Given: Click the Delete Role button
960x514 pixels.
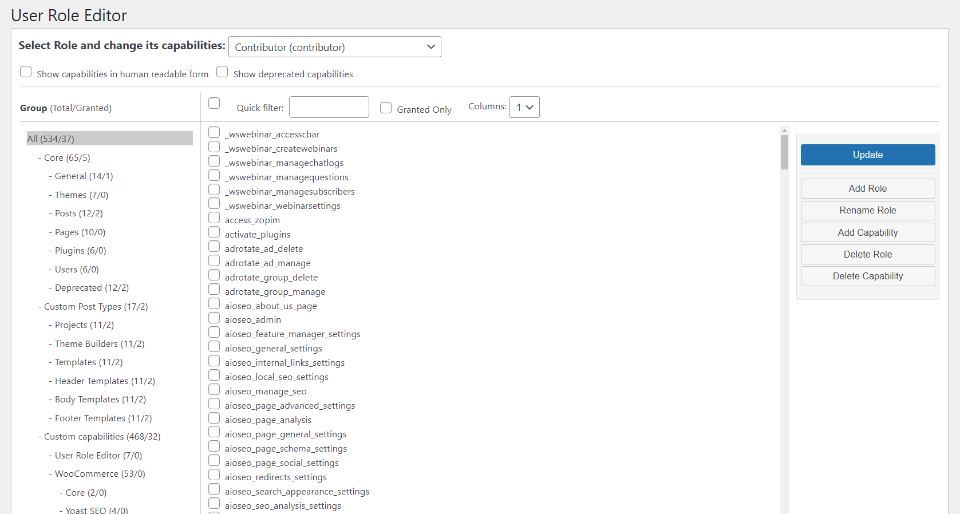Looking at the screenshot, I should pyautogui.click(x=867, y=255).
